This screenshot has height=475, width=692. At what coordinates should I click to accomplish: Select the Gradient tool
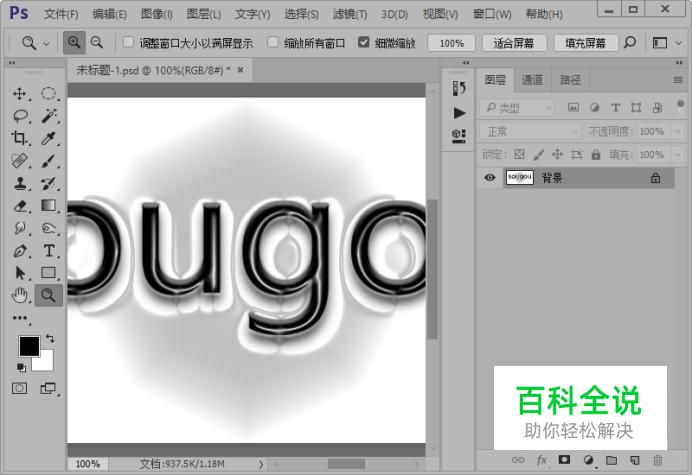click(49, 206)
